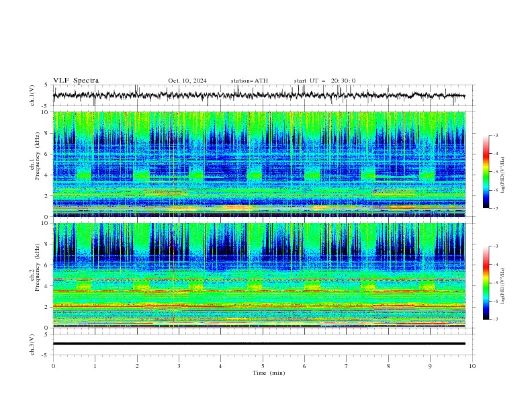Click the upper ch.1 PSD color bar
Viewport: 532px width, 411px height.
pyautogui.click(x=486, y=172)
